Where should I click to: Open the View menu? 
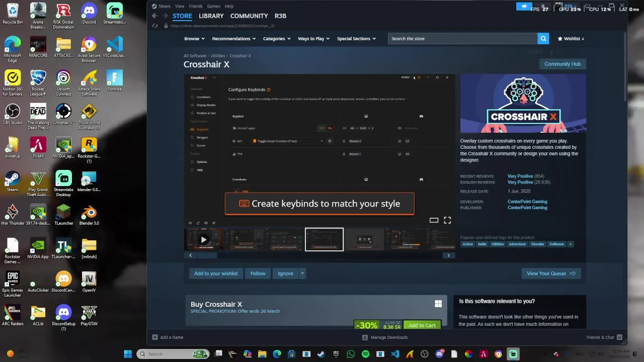180,6
